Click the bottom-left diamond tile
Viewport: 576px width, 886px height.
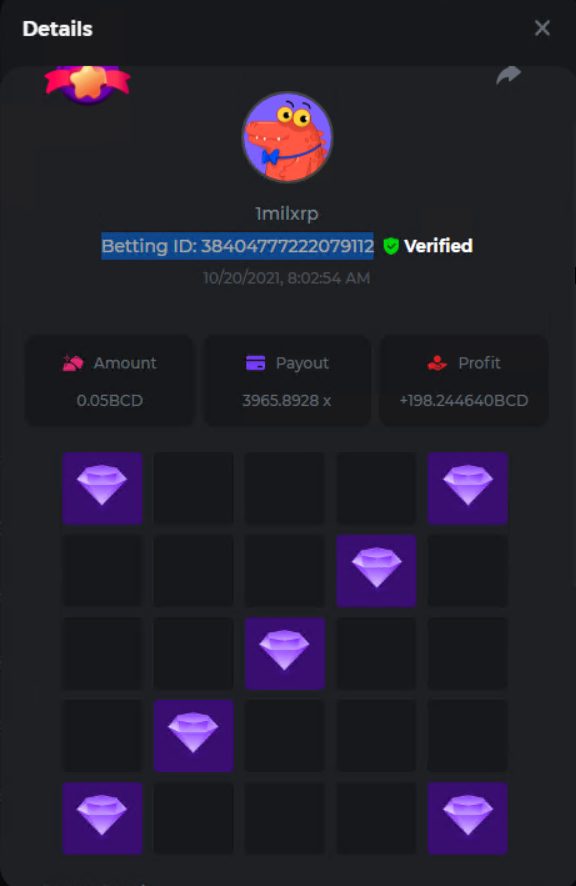point(102,818)
